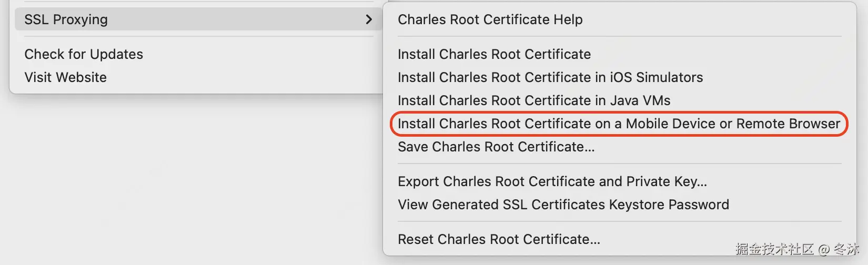Export Charles Root Certificate and Private Key…

552,181
